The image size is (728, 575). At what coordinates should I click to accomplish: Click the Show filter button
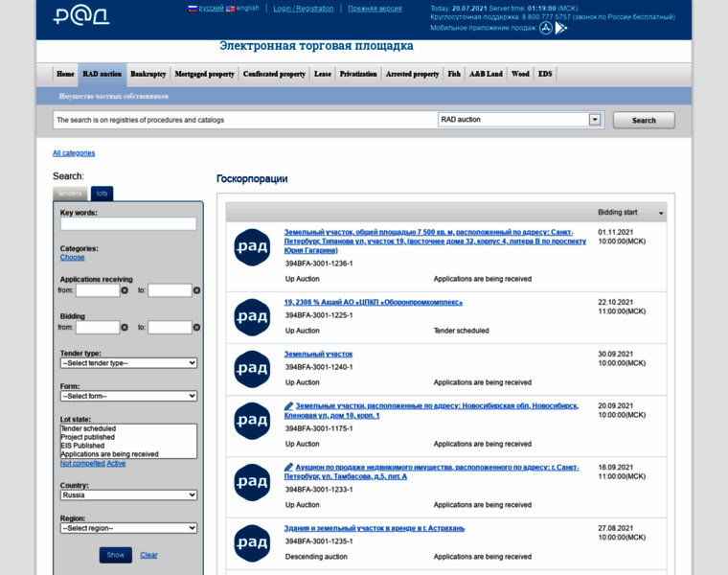pos(116,555)
